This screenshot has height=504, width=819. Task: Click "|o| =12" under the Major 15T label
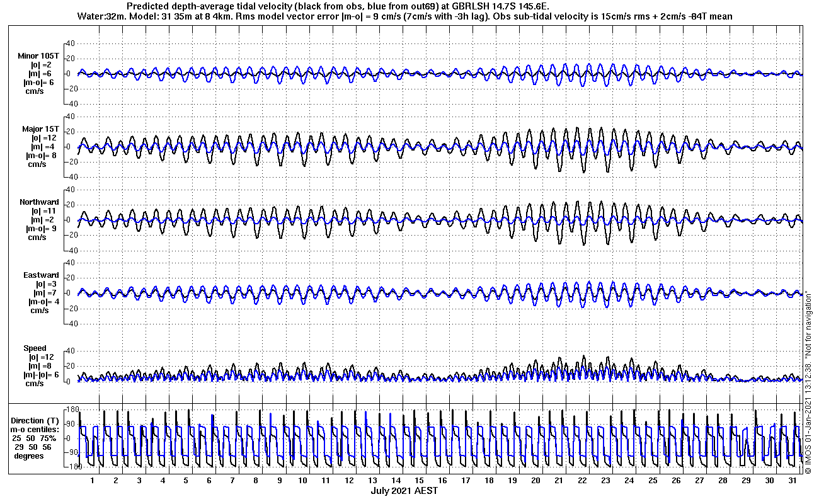point(44,137)
